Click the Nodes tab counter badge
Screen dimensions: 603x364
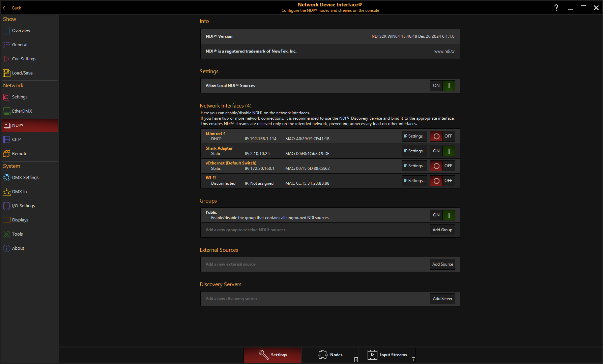tap(356, 360)
